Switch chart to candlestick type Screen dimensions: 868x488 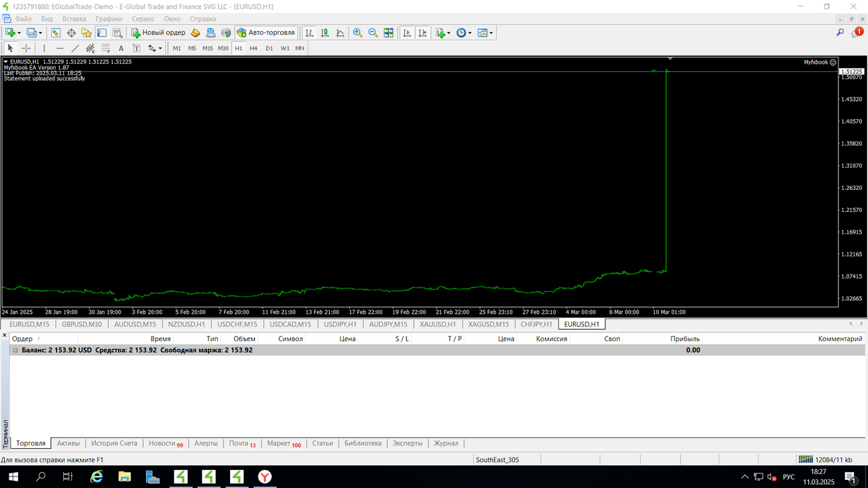325,32
